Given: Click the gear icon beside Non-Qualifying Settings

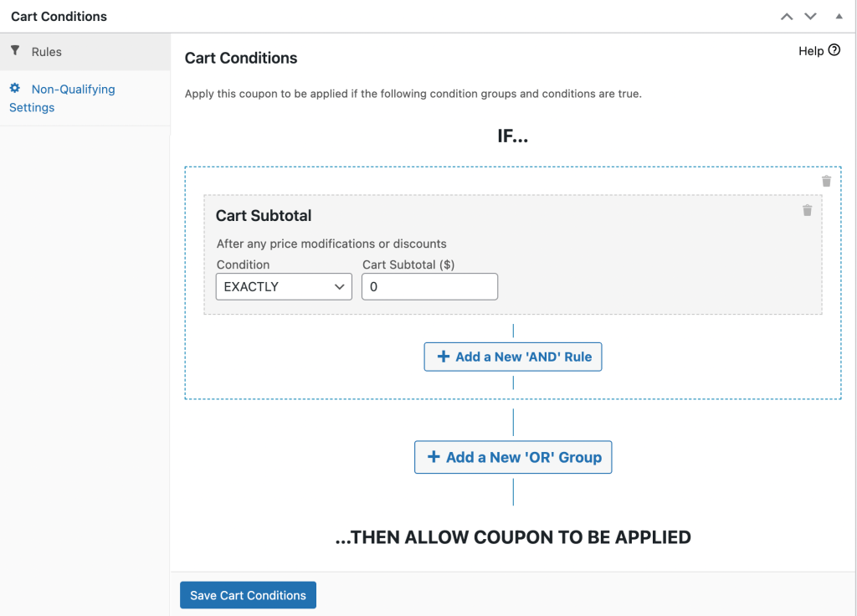Looking at the screenshot, I should (x=15, y=88).
